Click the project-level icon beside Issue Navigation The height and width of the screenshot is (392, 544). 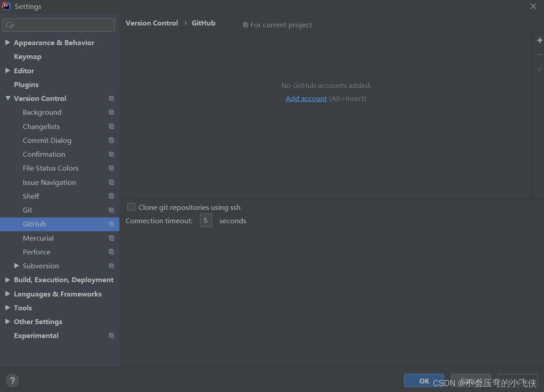click(x=111, y=182)
